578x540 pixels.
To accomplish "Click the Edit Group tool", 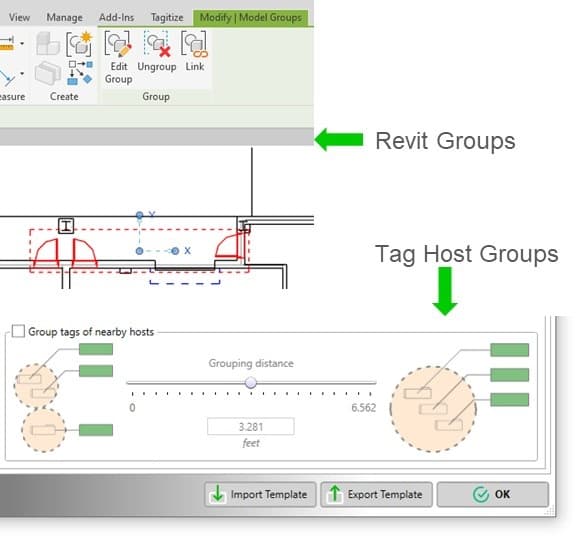I will pyautogui.click(x=118, y=57).
